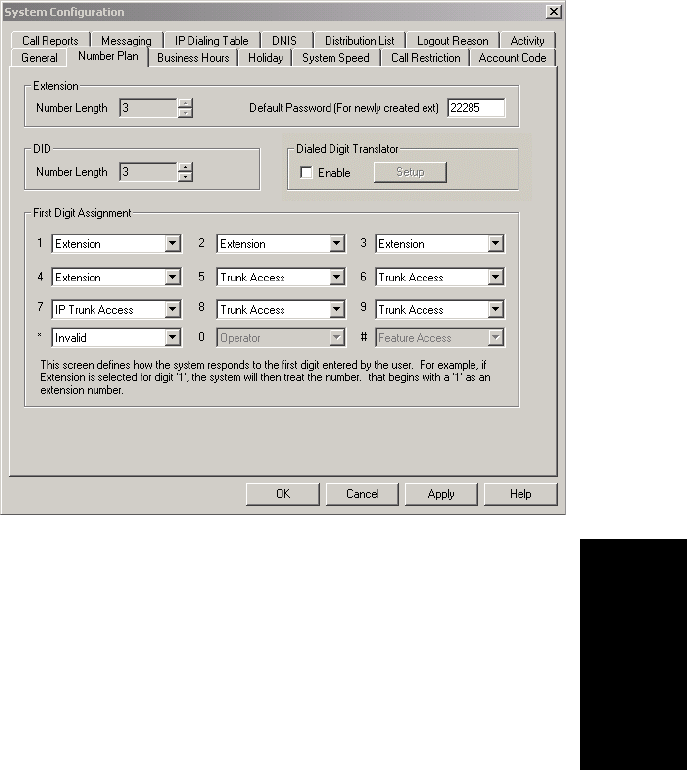Decrease the Extension Number Length spinner

(185, 113)
